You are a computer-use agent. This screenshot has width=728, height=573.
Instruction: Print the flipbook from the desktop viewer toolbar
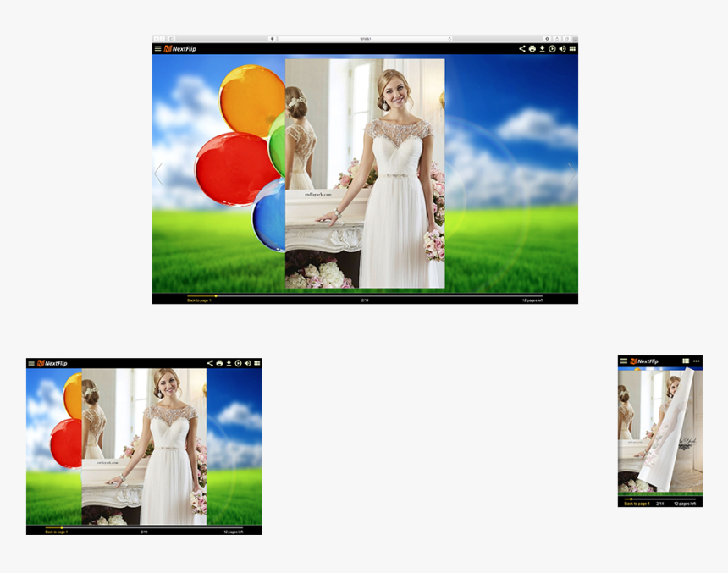tap(532, 49)
